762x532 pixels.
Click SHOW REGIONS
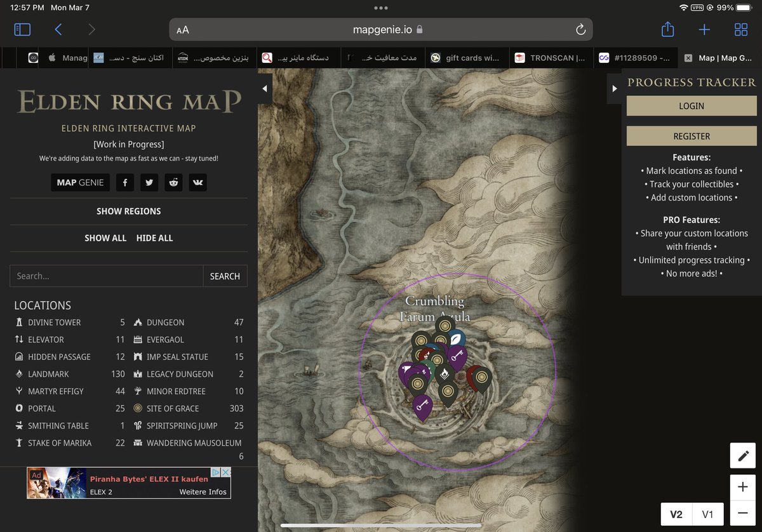click(x=128, y=211)
